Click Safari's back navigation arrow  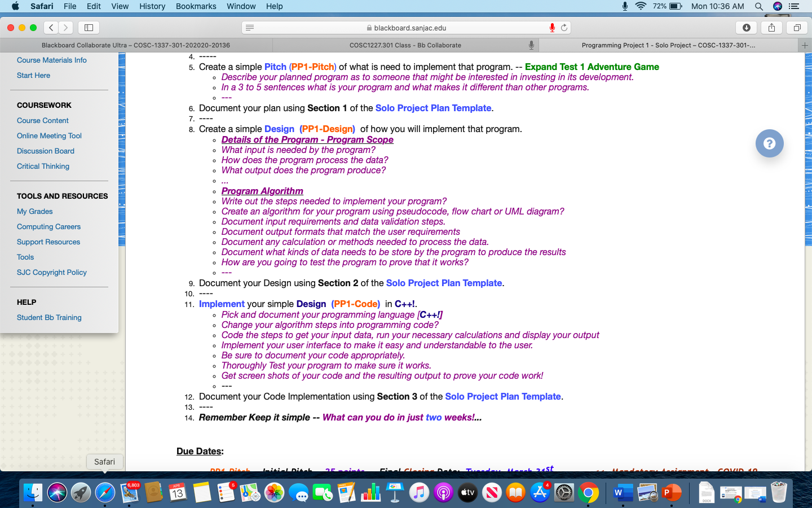[x=51, y=27]
